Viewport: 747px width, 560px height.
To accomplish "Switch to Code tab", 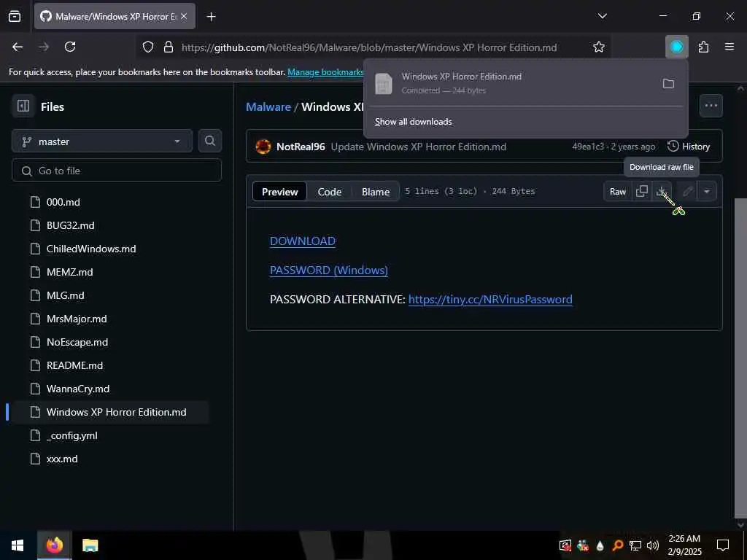I will click(x=330, y=192).
